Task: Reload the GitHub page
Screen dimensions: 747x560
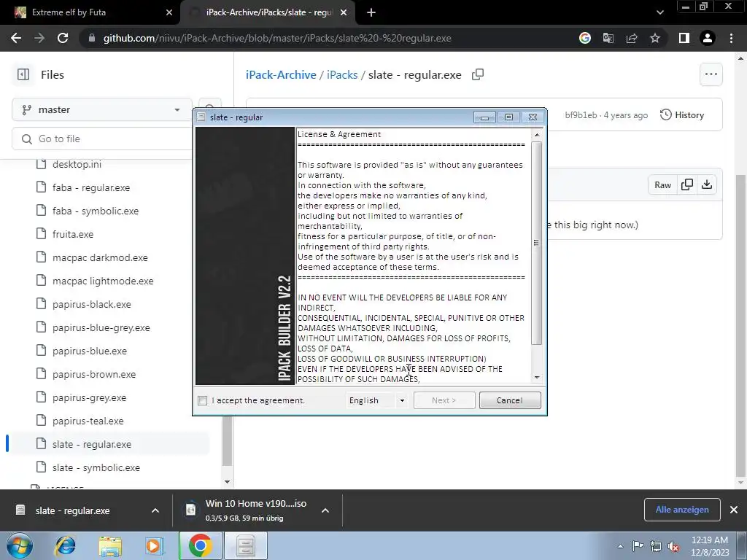Action: click(x=63, y=38)
